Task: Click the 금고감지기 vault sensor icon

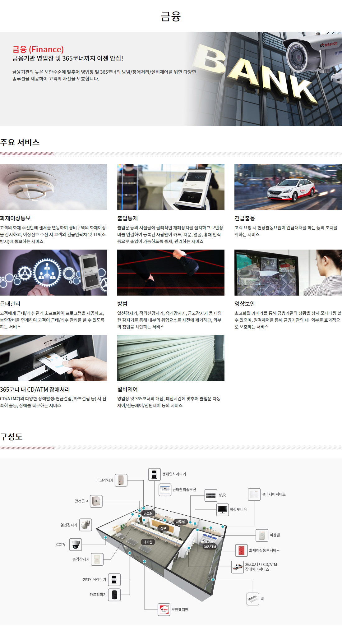Action: pos(121,480)
